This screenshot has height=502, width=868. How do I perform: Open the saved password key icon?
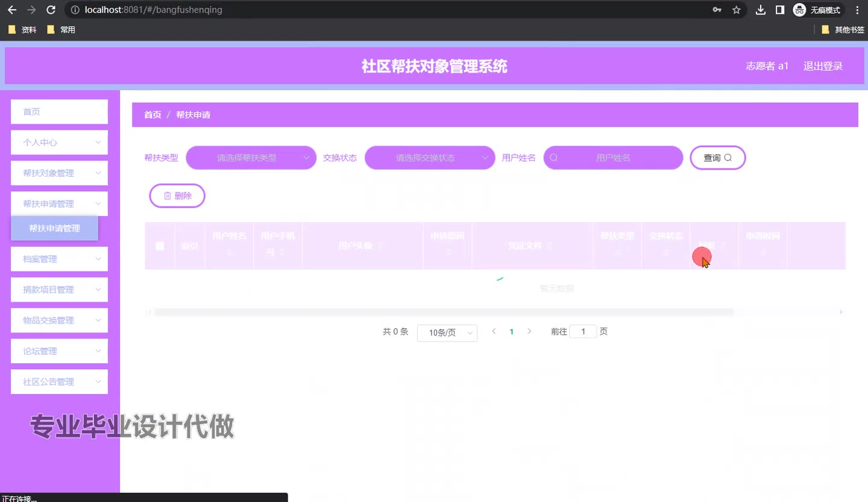pos(717,10)
